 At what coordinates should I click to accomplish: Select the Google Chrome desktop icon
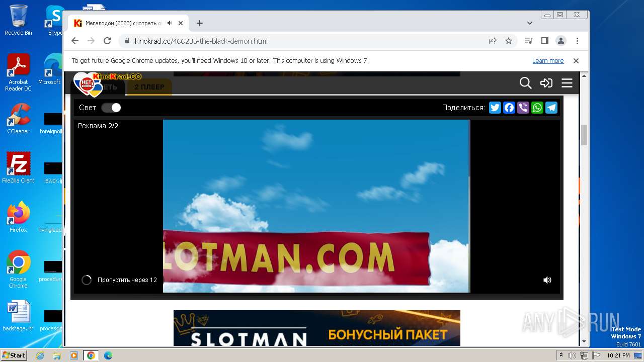[x=18, y=269]
